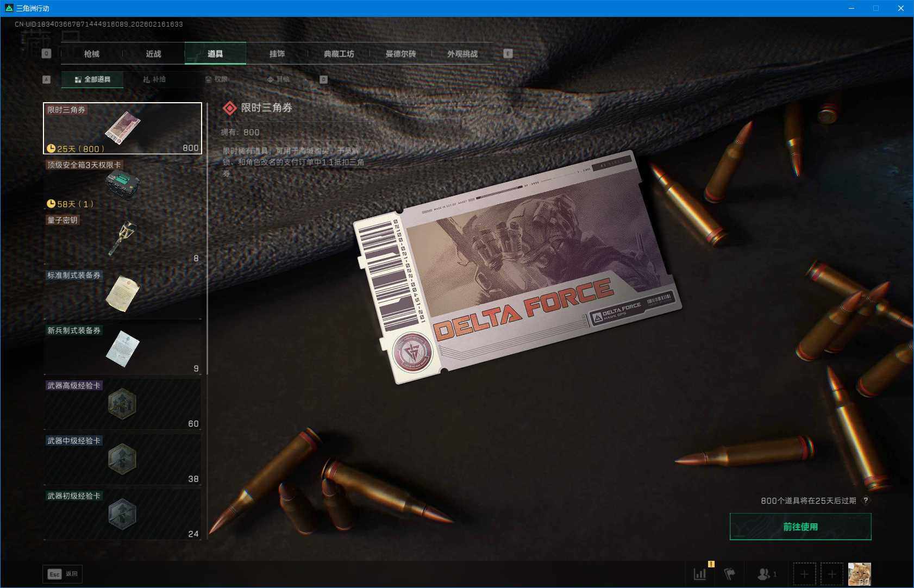This screenshot has width=914, height=588.
Task: Switch to the 枪械 tab
Action: coord(92,54)
